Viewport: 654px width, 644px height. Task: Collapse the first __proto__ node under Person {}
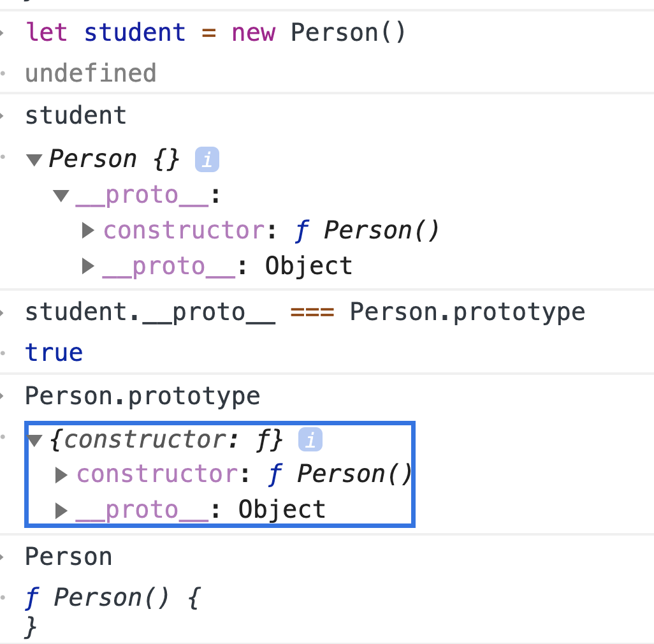[61, 196]
